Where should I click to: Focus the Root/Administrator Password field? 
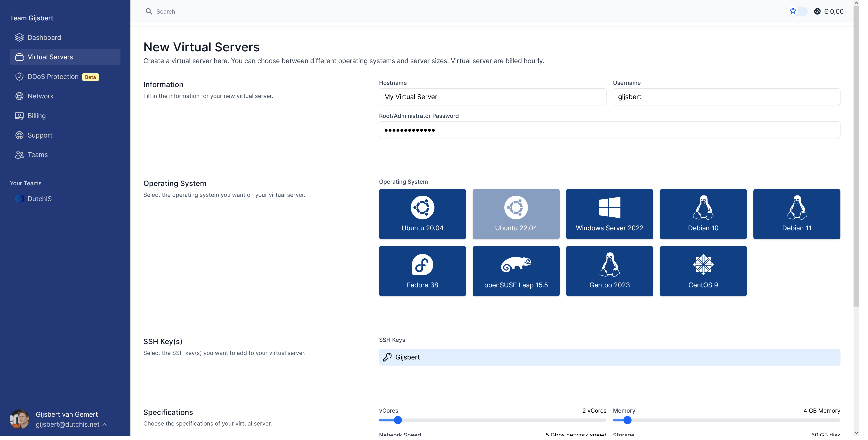coord(616,131)
